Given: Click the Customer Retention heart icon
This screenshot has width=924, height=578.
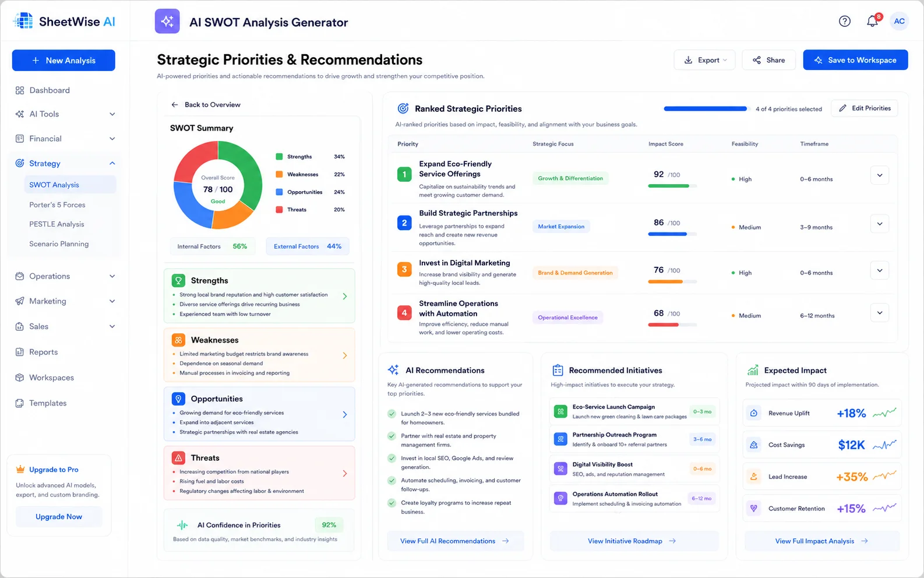Looking at the screenshot, I should (x=754, y=509).
